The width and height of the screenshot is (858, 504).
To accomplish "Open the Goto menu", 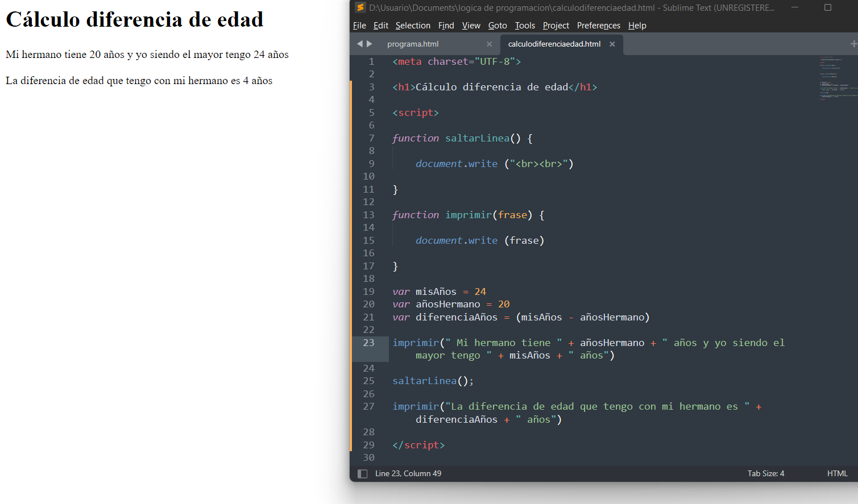I will coord(498,26).
